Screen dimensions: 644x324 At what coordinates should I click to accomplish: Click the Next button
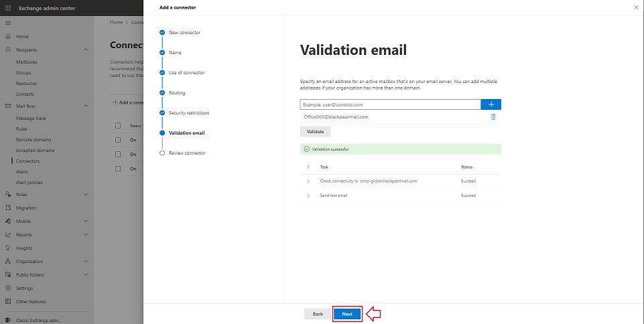click(347, 314)
